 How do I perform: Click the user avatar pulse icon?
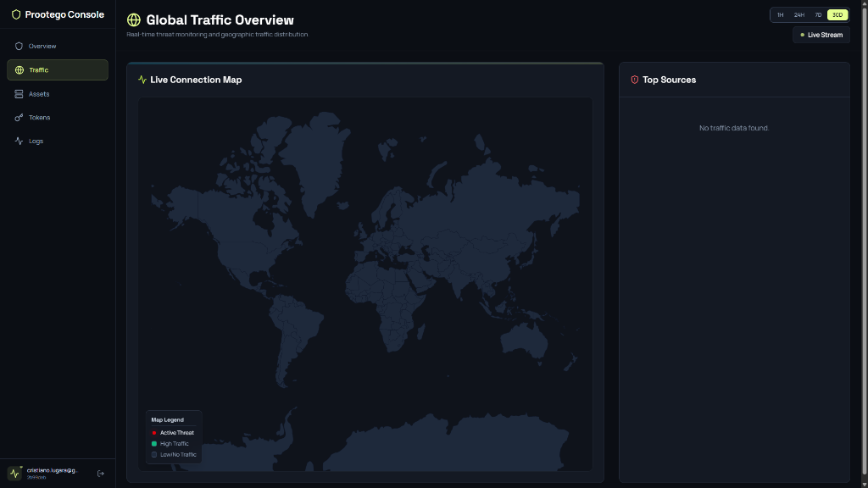pyautogui.click(x=14, y=473)
